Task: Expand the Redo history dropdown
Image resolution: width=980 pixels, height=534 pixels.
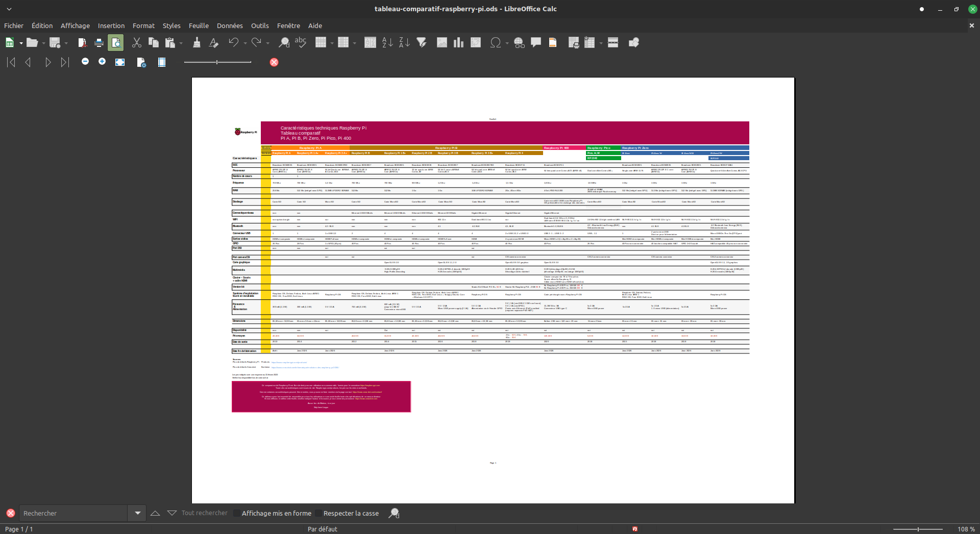Action: (268, 43)
